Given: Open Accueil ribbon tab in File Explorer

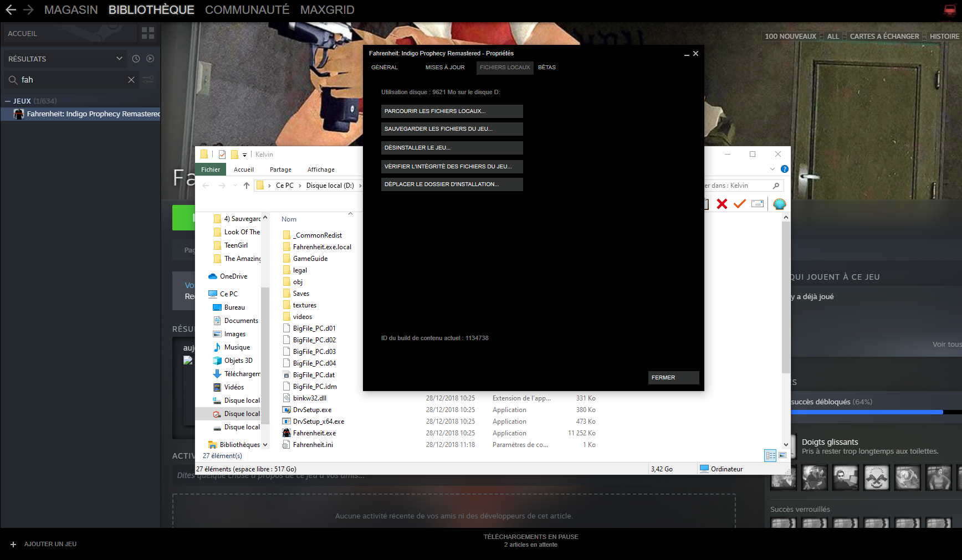Looking at the screenshot, I should (x=244, y=169).
